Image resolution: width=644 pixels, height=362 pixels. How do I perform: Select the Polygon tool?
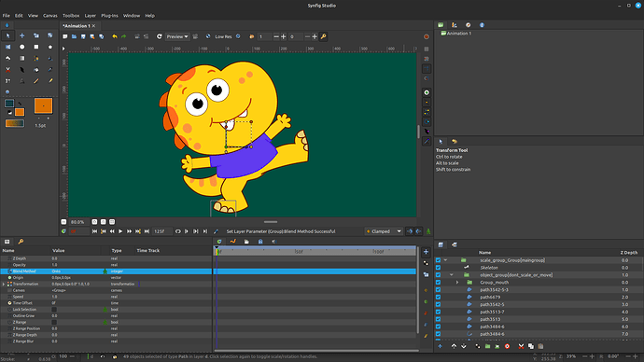click(x=7, y=58)
